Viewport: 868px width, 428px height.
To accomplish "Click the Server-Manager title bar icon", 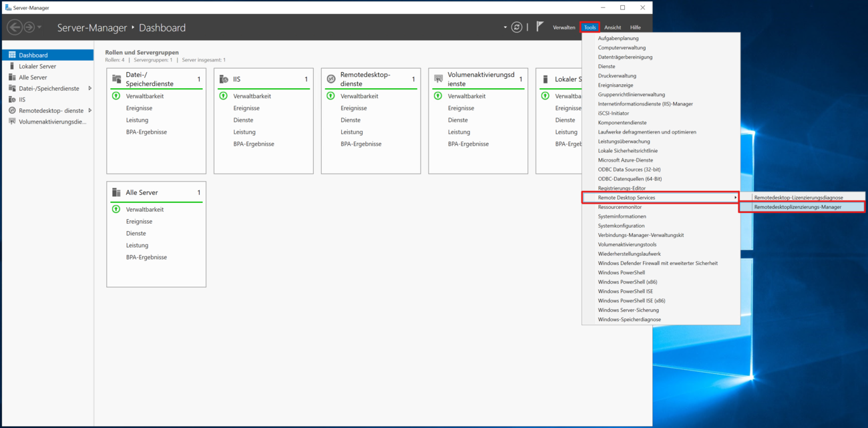I will click(8, 7).
